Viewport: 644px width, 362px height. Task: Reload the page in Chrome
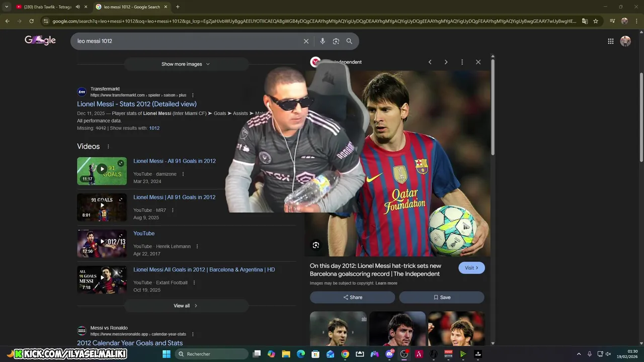tap(31, 21)
